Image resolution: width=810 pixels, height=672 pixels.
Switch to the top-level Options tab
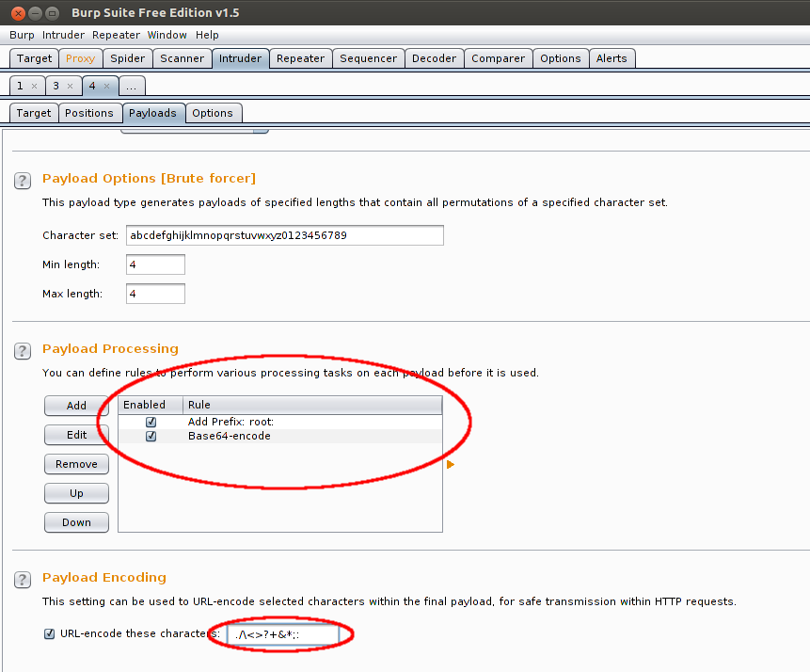click(x=561, y=58)
